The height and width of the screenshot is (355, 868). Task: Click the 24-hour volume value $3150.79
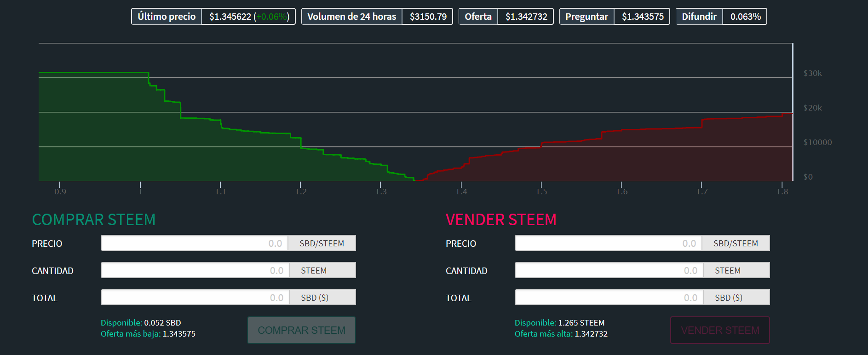(428, 17)
